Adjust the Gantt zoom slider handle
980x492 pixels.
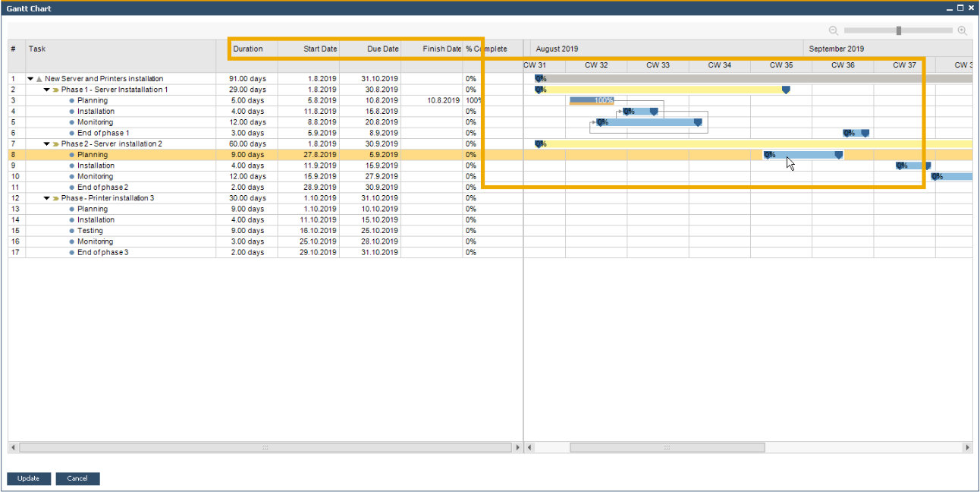point(899,30)
